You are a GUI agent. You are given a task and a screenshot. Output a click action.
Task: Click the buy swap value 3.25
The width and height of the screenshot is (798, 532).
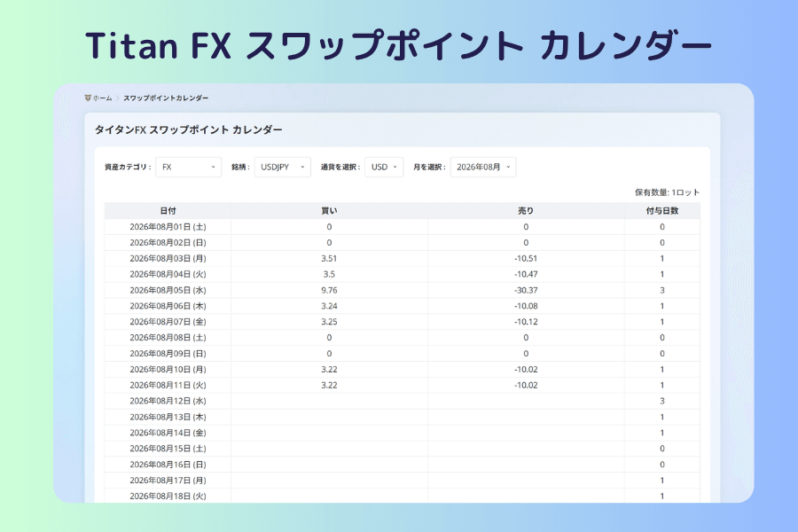pyautogui.click(x=329, y=322)
